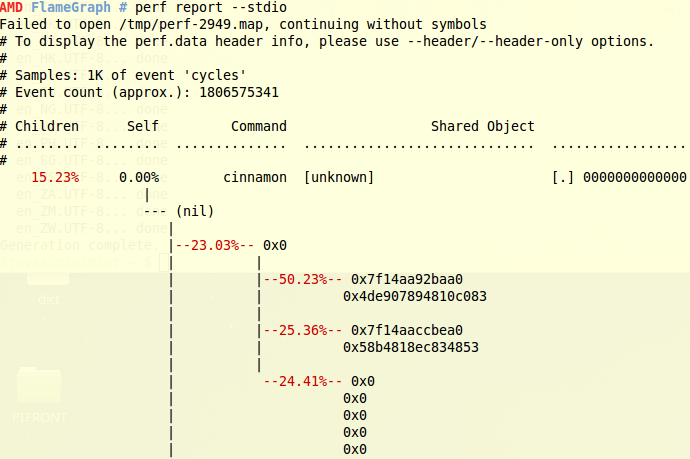Image resolution: width=690 pixels, height=459 pixels.
Task: Click the Shared Object column header
Action: coord(482,126)
